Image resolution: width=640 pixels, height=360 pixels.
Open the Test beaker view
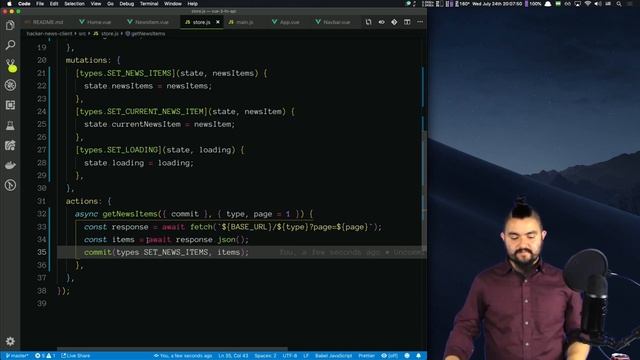coord(10,125)
